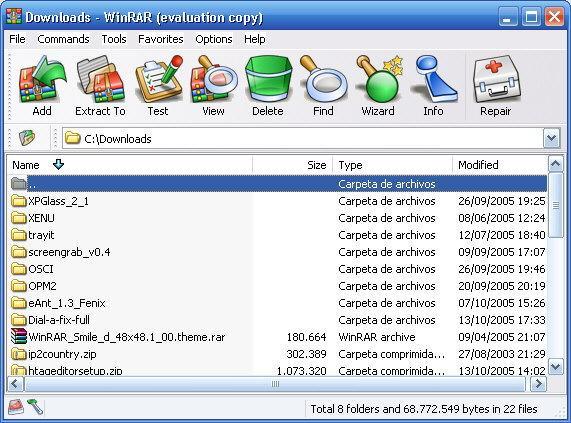
Task: Click the Add archive toolbar icon
Action: click(x=42, y=86)
